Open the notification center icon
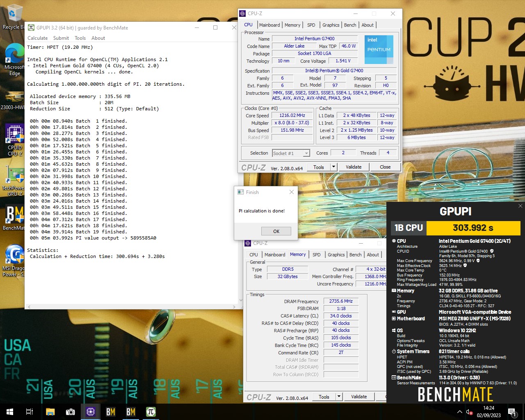This screenshot has width=525, height=420. click(511, 412)
